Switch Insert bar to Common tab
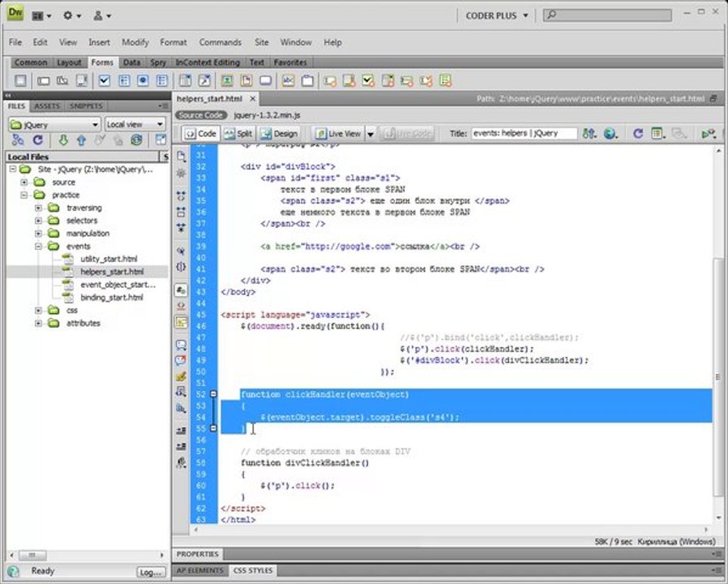 [x=31, y=62]
